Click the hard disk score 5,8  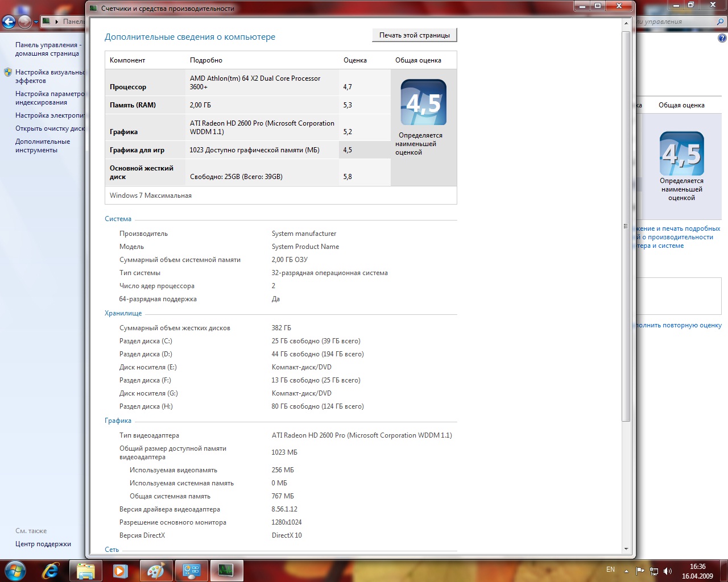[x=348, y=177]
